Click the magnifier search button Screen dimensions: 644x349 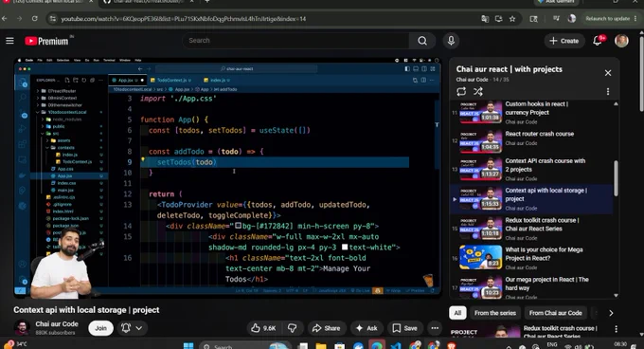click(x=421, y=41)
